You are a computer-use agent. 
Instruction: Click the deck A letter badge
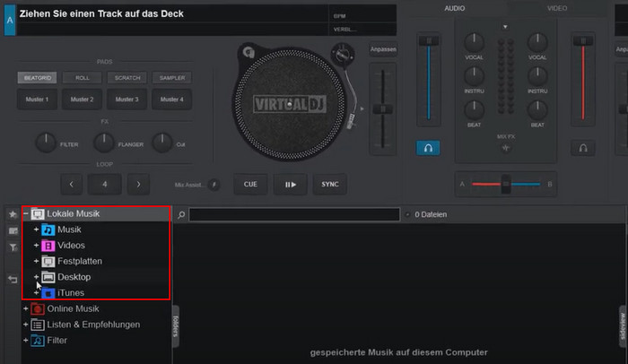coord(10,20)
